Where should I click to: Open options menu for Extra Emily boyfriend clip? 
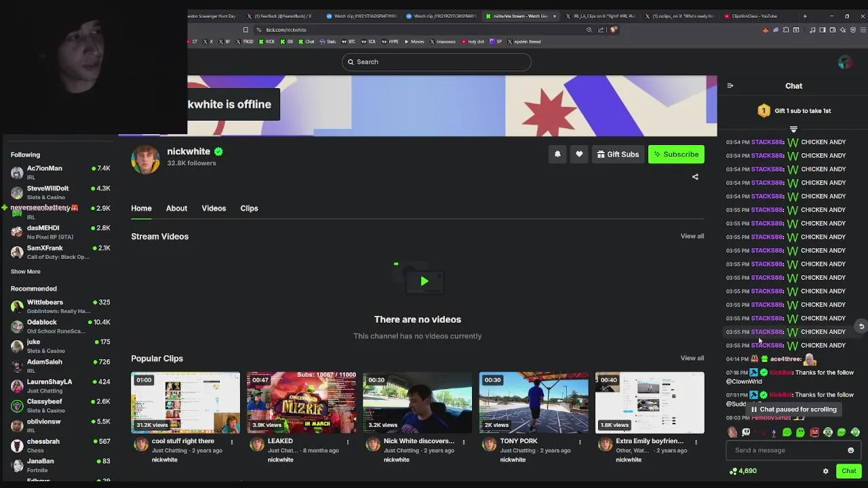(x=696, y=442)
